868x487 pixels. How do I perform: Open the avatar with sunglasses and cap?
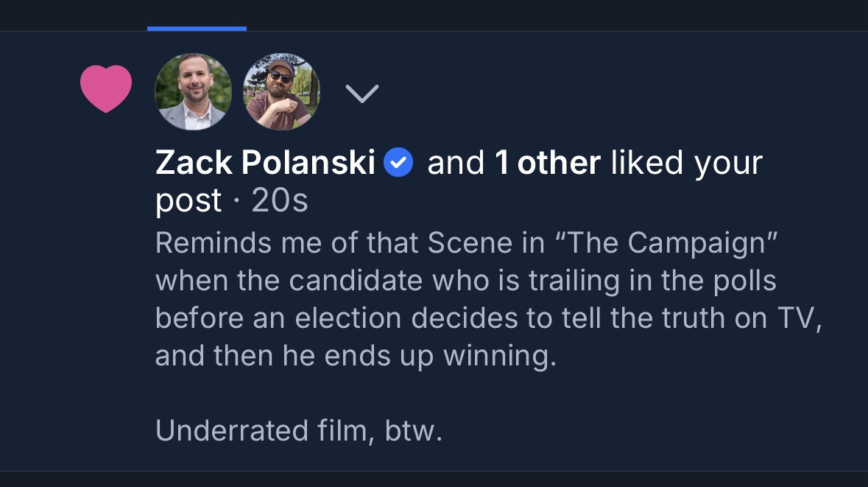[x=281, y=92]
